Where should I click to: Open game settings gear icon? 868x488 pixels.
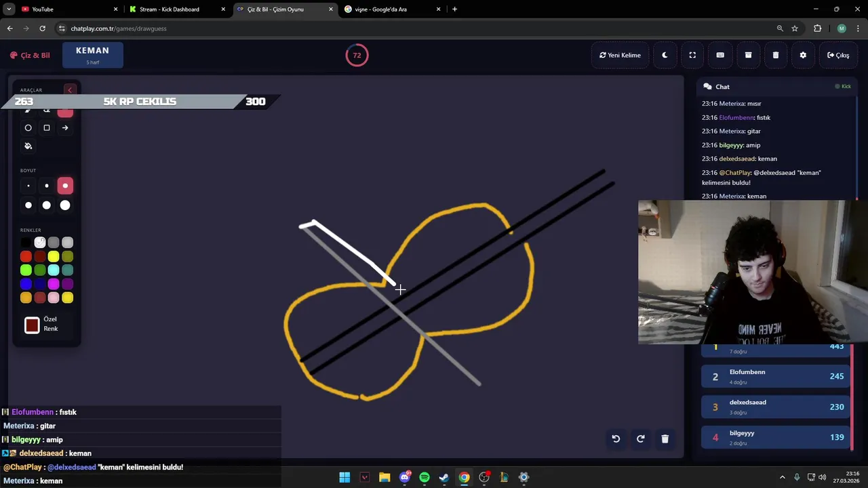803,55
